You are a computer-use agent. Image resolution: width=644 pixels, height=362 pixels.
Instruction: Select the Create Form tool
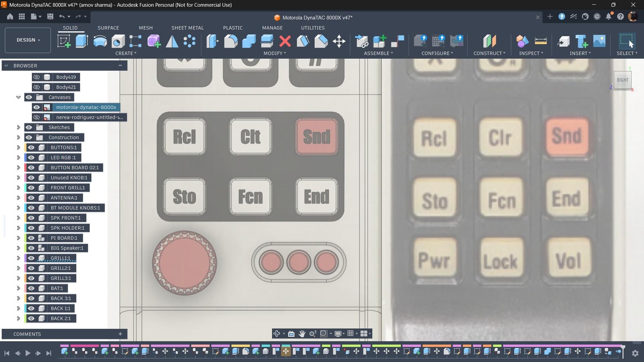tap(154, 41)
